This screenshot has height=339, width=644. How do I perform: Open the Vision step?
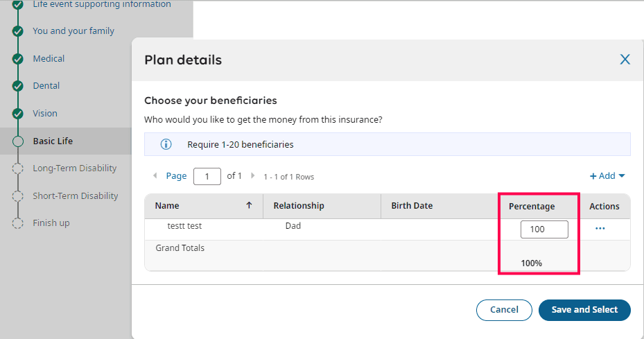[45, 114]
